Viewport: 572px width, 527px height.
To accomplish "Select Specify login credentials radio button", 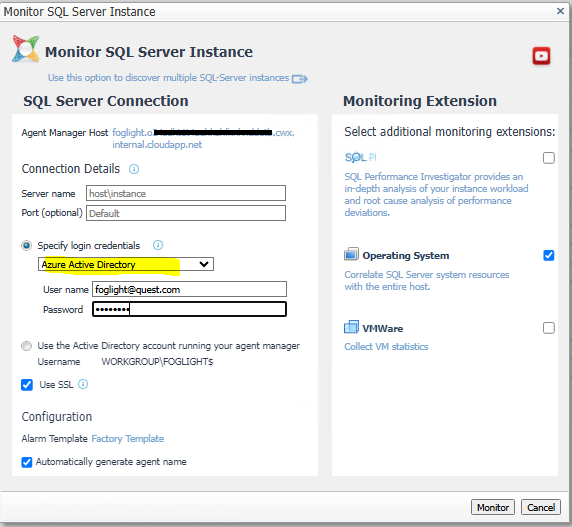I will tap(26, 245).
